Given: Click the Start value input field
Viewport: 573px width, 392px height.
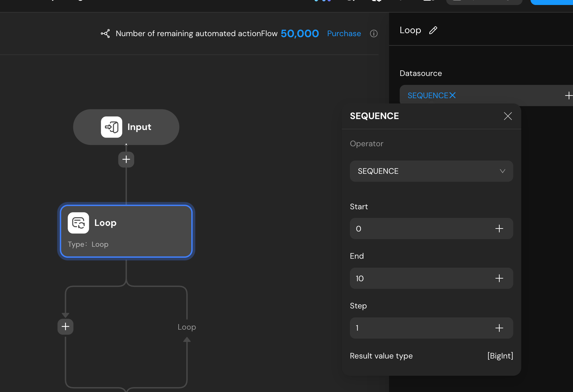Looking at the screenshot, I should coord(418,229).
